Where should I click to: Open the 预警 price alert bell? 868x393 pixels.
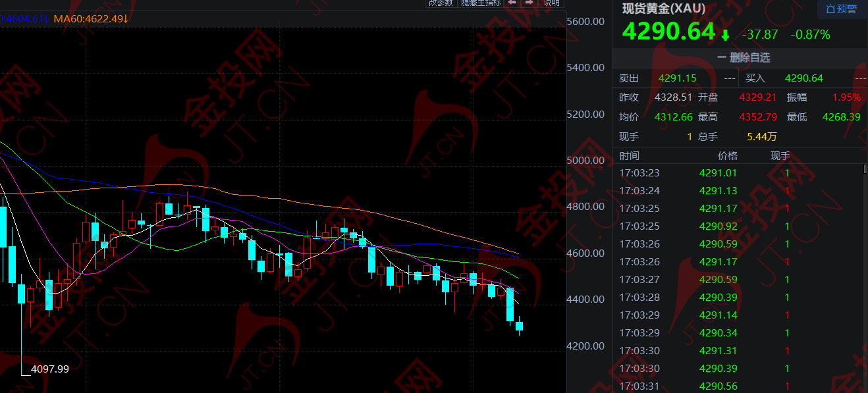842,9
